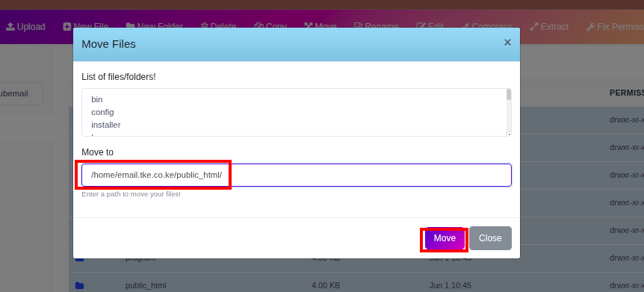Click the Extract toolbar icon
The height and width of the screenshot is (292, 644).
[534, 27]
